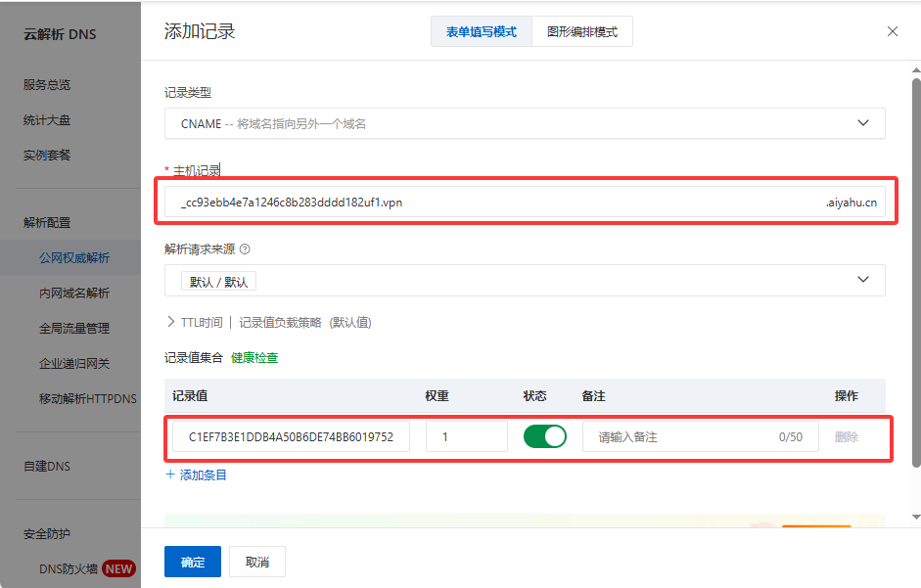Screen dimensions: 921x588
Task: Open 服务总览 in the sidebar
Action: (47, 85)
